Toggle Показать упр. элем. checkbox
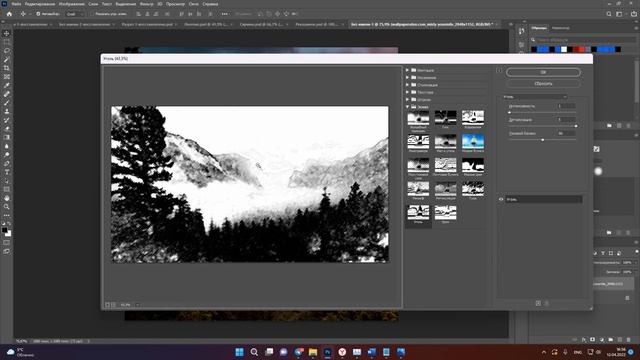Image resolution: width=640 pixels, height=360 pixels. coord(92,14)
